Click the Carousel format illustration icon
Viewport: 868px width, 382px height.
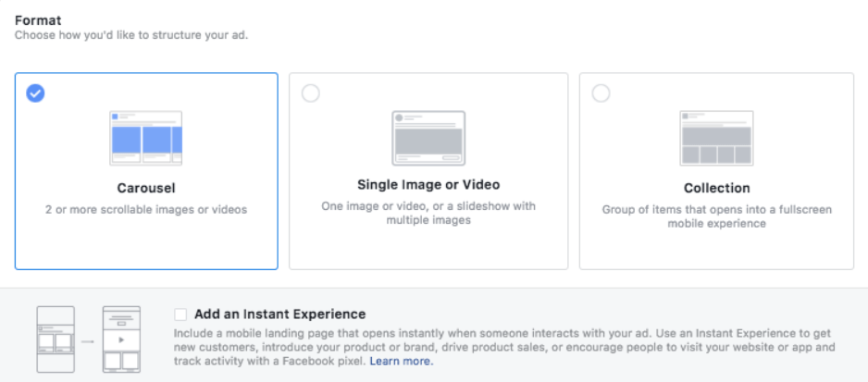145,138
